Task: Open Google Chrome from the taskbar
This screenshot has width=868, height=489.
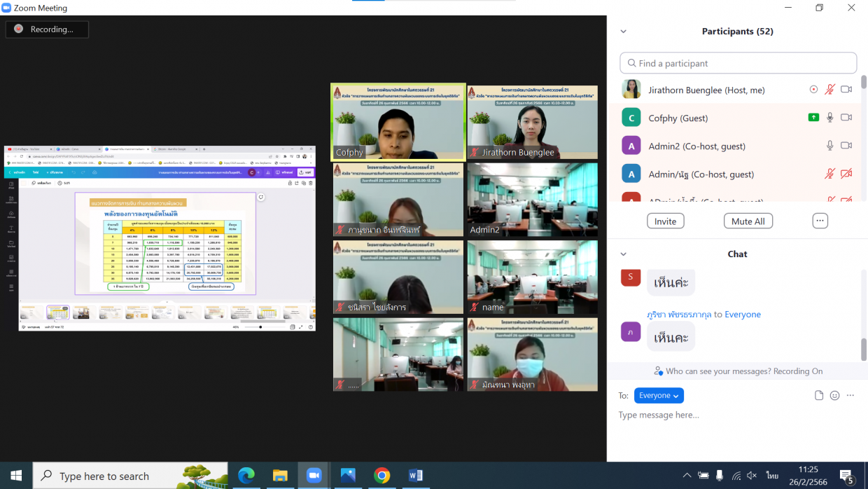Action: click(x=381, y=476)
